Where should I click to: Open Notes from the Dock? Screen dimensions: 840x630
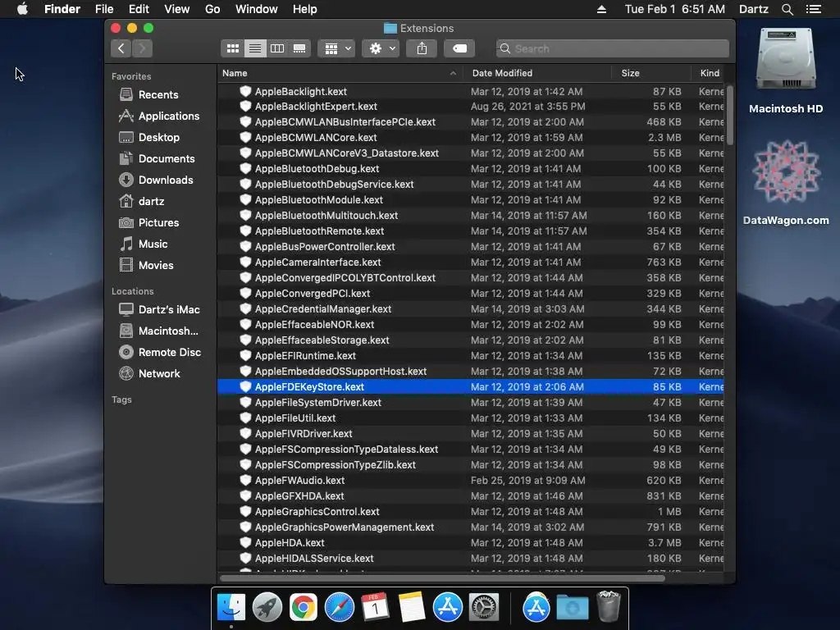click(412, 608)
